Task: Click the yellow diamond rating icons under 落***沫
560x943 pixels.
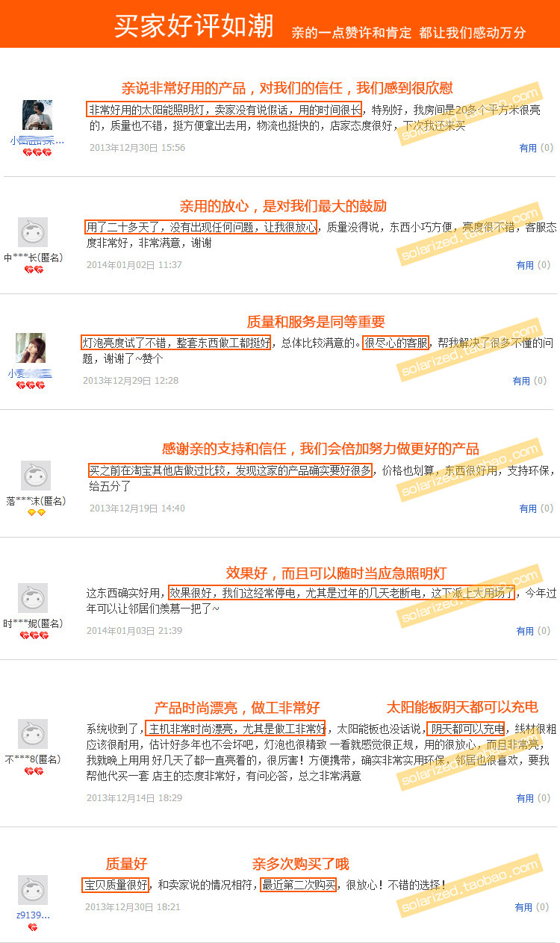Action: 37,513
